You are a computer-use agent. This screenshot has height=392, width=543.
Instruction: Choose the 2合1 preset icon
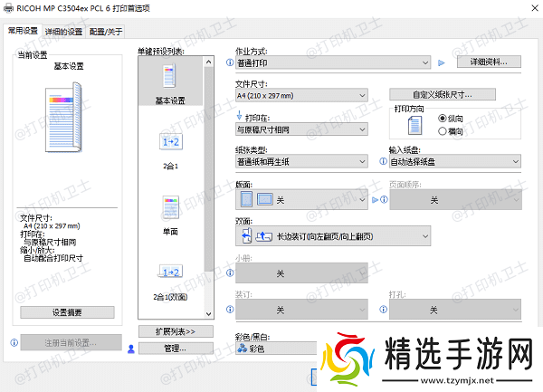(x=171, y=143)
